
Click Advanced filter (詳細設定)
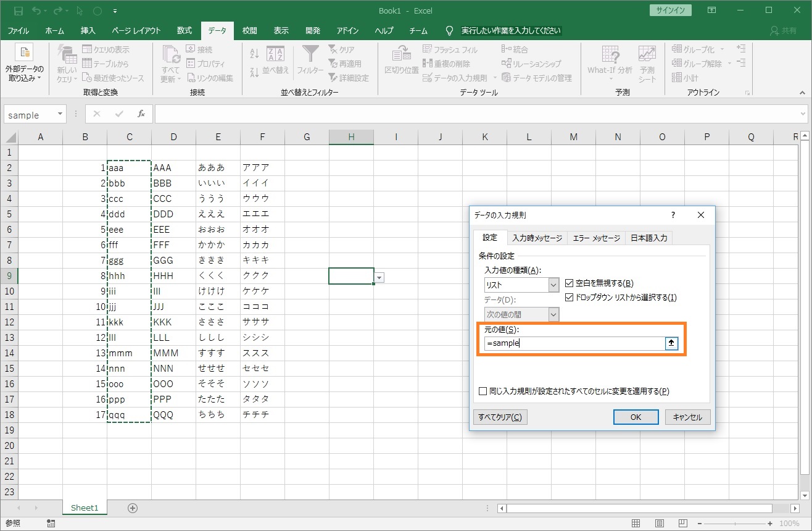[x=349, y=78]
